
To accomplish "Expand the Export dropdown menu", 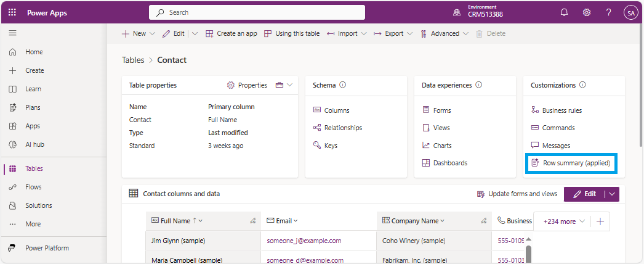I will click(x=393, y=33).
